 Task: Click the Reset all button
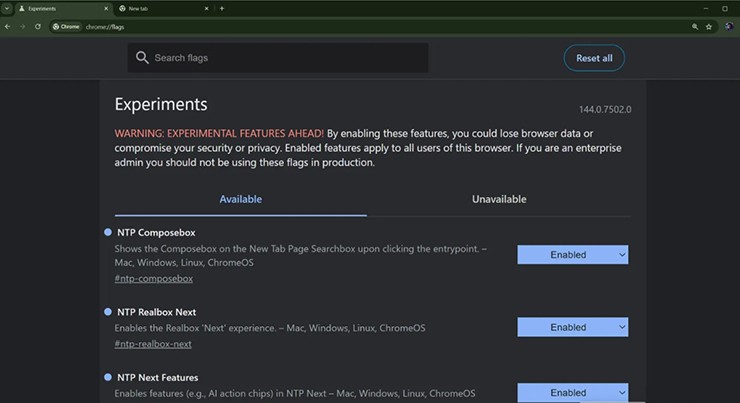coord(594,58)
